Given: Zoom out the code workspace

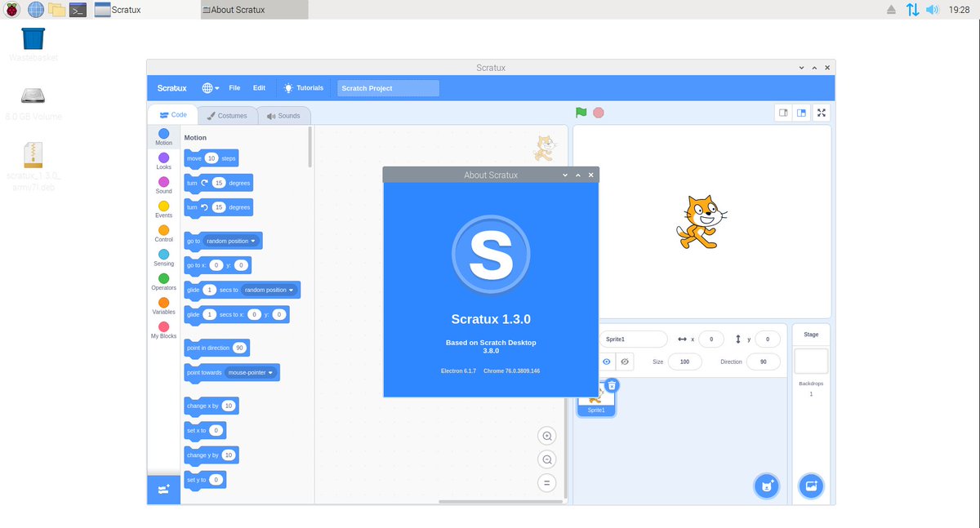Looking at the screenshot, I should click(547, 459).
